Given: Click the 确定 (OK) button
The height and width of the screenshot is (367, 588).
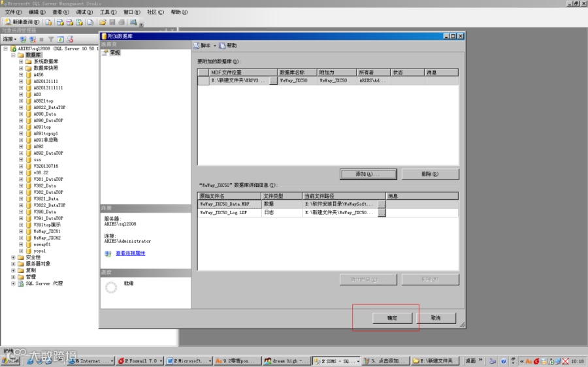Looking at the screenshot, I should (x=392, y=318).
